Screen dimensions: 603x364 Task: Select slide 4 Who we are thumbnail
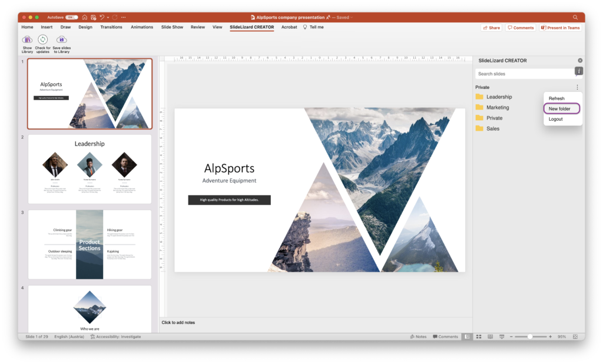click(90, 309)
